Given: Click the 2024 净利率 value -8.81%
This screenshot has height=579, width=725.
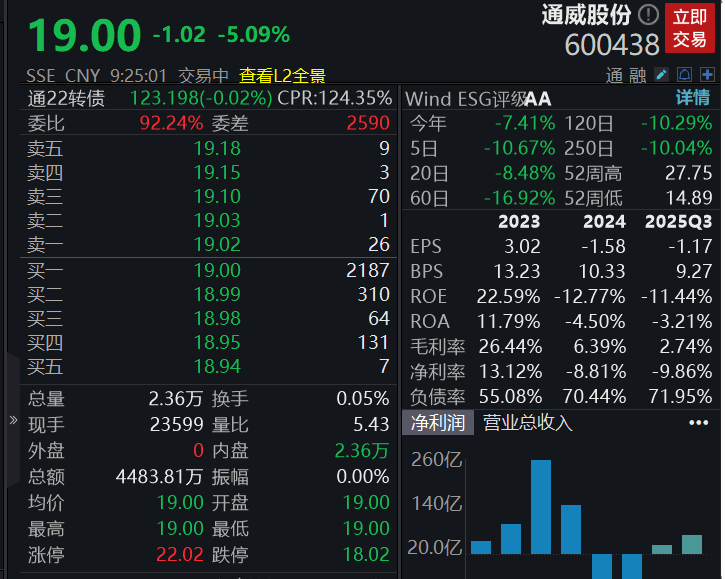Looking at the screenshot, I should [x=596, y=371].
